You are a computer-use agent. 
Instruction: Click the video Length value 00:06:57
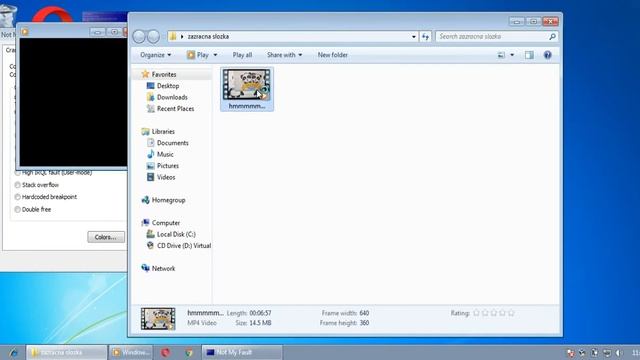(x=260, y=313)
